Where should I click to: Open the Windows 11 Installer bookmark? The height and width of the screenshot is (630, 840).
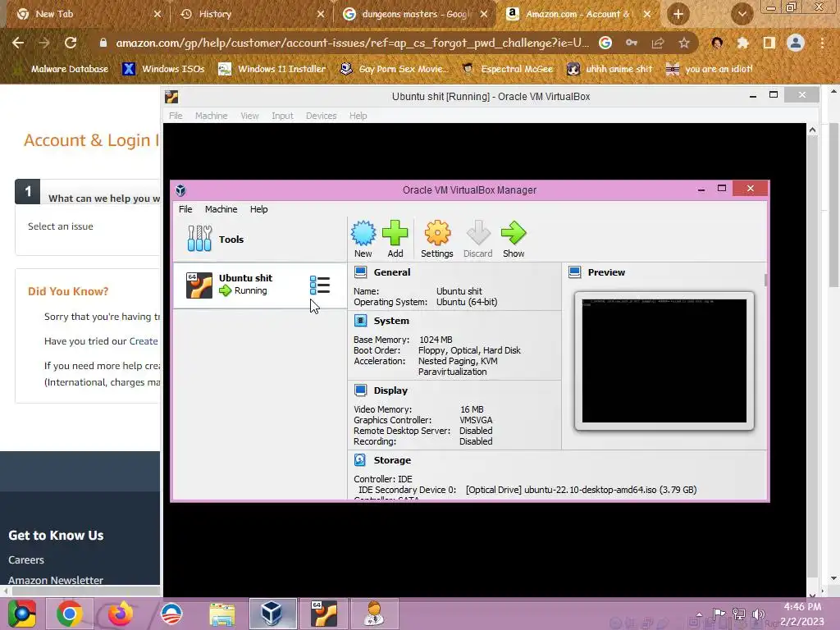click(272, 69)
